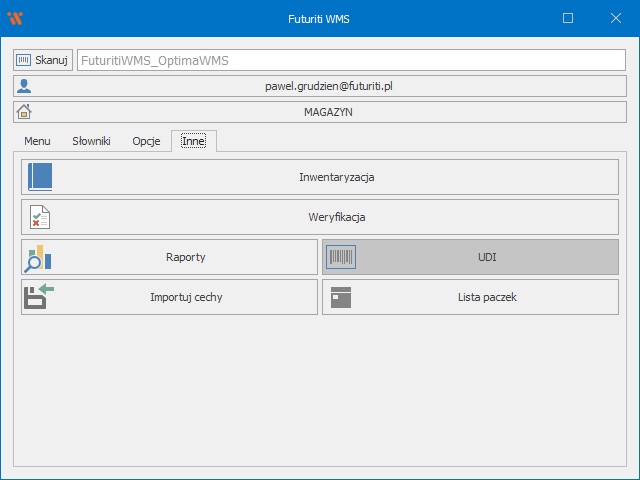
Task: Click the Importuj cechy floppy disk icon
Action: point(39,297)
